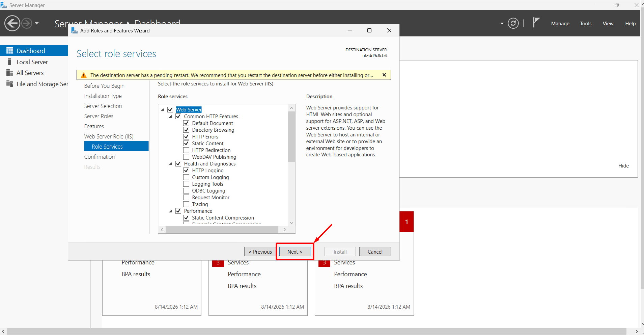
Task: Refresh Server Manager dashboard
Action: [513, 23]
